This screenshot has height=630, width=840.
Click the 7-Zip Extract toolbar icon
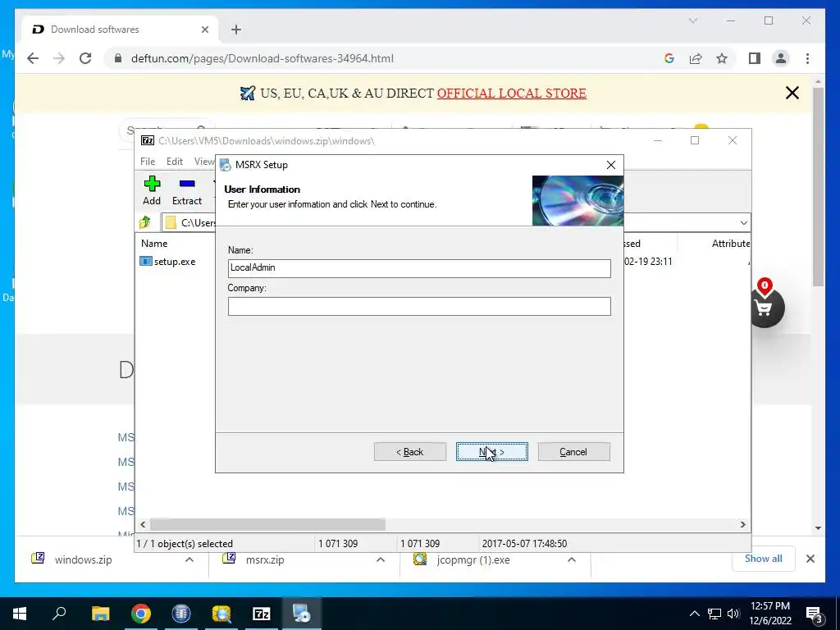(x=186, y=190)
